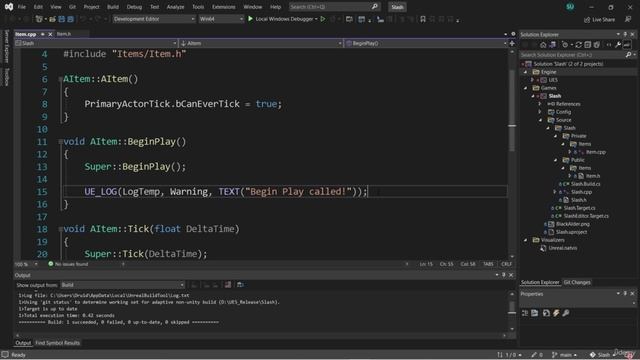Open the Show output from Build dropdown
The image size is (640, 360).
(122, 284)
